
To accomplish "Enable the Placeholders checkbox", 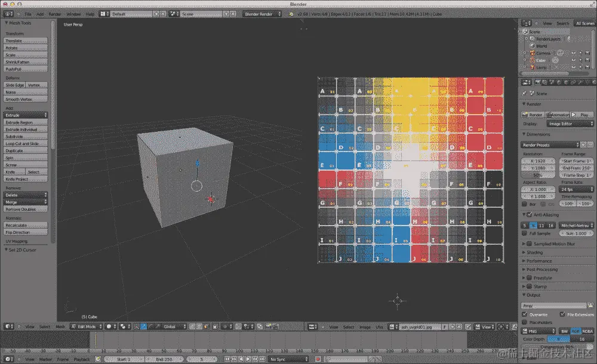I will pyautogui.click(x=525, y=322).
